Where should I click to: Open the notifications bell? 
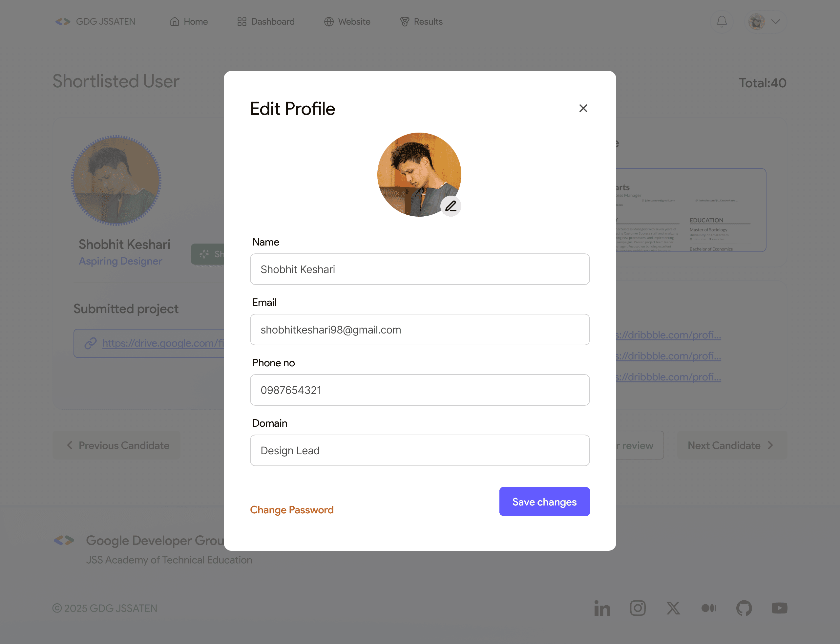tap(722, 21)
